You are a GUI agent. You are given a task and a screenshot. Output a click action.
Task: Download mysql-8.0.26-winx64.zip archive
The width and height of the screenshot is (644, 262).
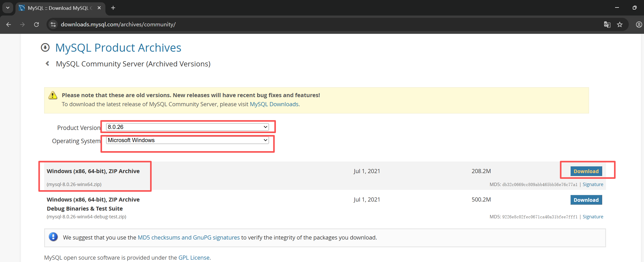(586, 171)
